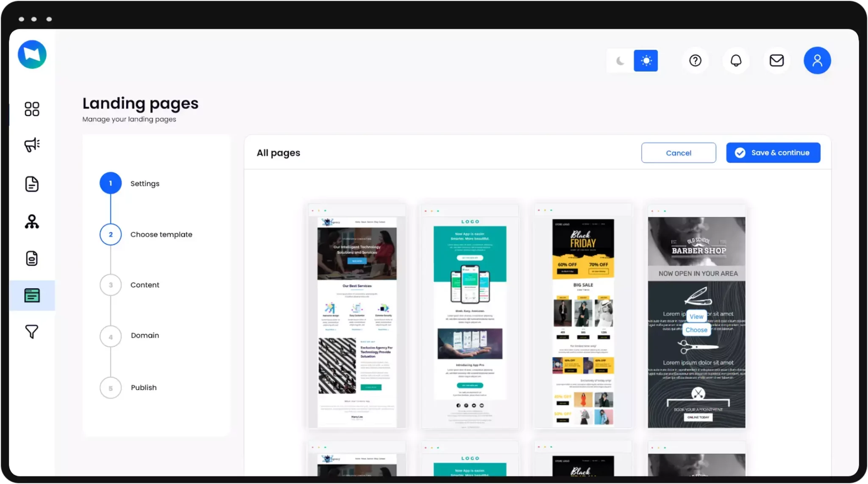The width and height of the screenshot is (868, 484).
Task: Click the All pages heading
Action: click(x=278, y=153)
